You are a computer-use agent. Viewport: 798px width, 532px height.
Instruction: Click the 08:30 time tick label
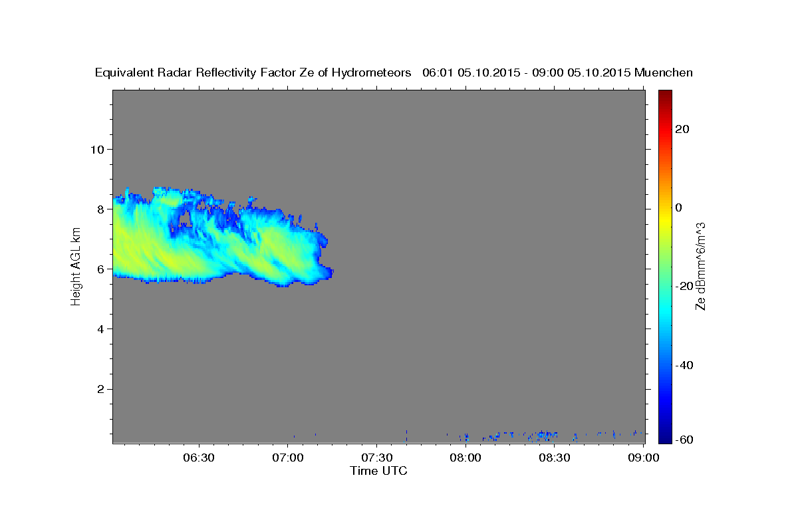coord(555,458)
